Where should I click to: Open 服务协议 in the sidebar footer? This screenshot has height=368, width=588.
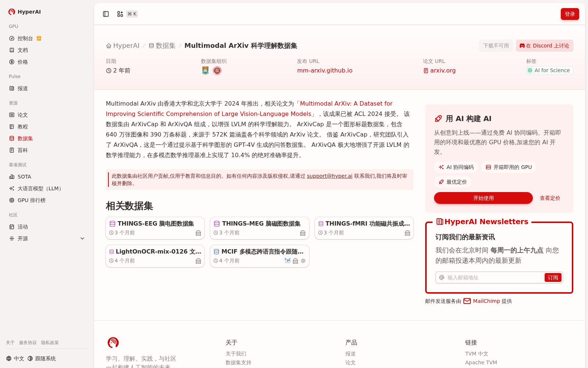click(28, 343)
